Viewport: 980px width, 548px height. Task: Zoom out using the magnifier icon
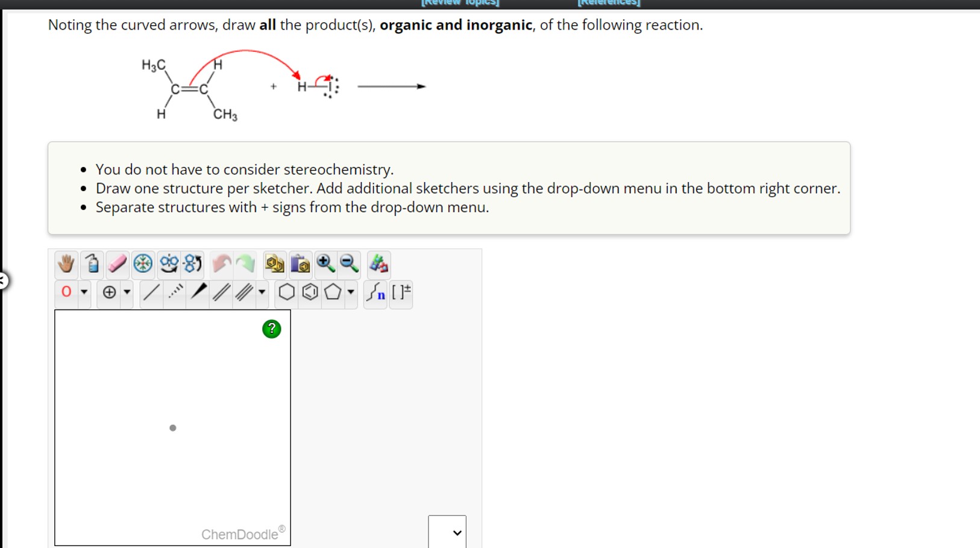pos(348,264)
